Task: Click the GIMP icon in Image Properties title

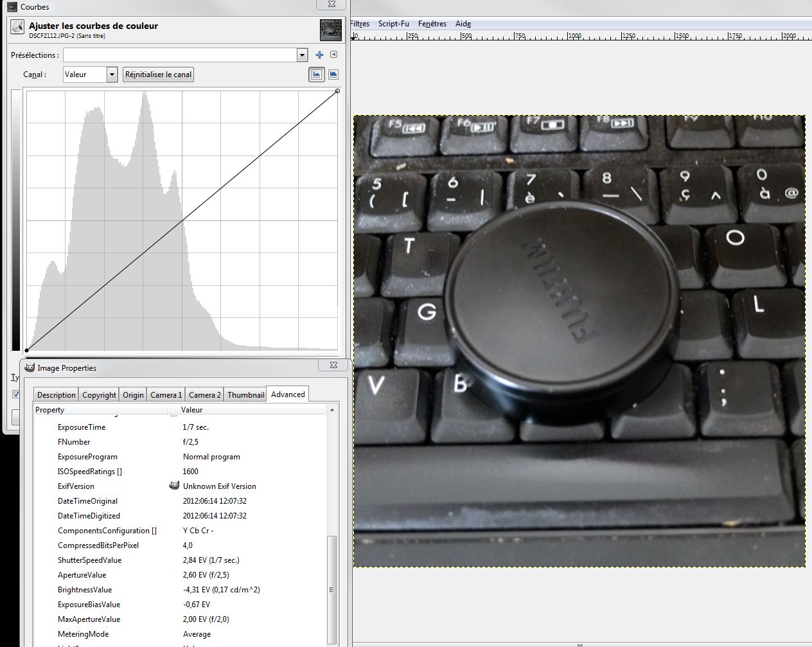Action: coord(30,368)
